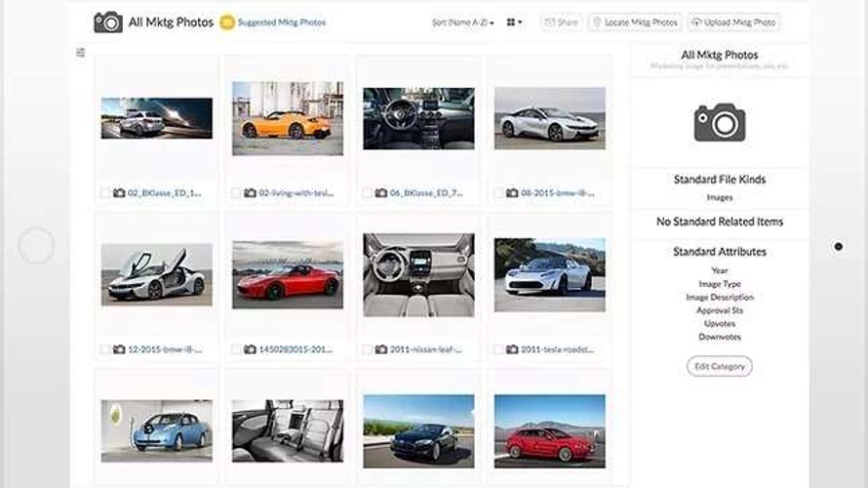Check the box for 12-2015-bmw-i8
The width and height of the screenshot is (868, 488).
104,349
